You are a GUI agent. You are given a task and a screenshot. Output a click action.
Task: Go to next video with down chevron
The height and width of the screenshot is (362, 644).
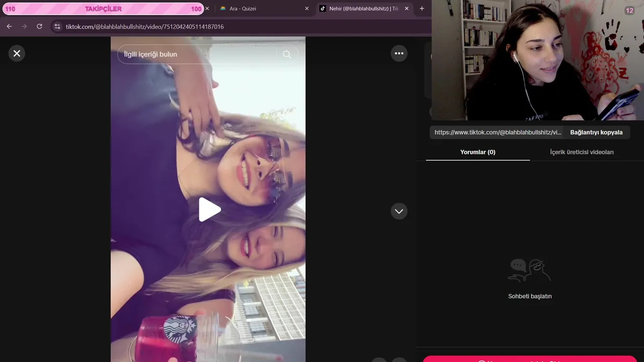point(399,211)
